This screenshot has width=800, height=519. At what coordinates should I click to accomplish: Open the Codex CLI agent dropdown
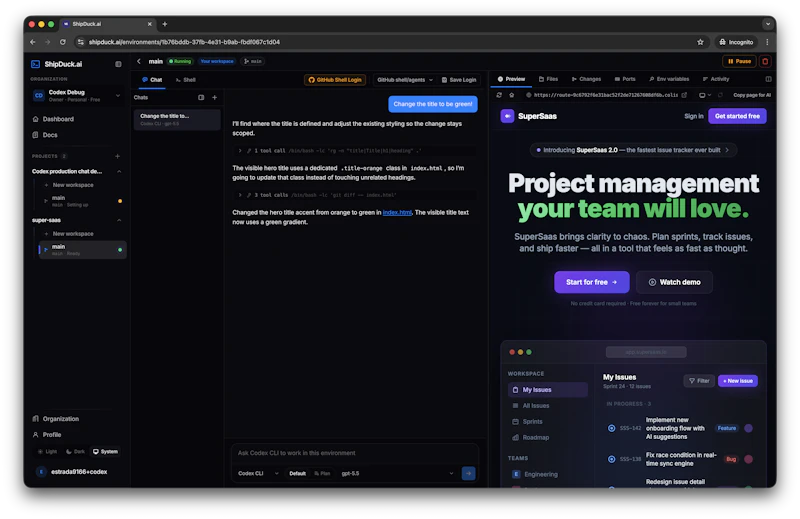point(258,474)
